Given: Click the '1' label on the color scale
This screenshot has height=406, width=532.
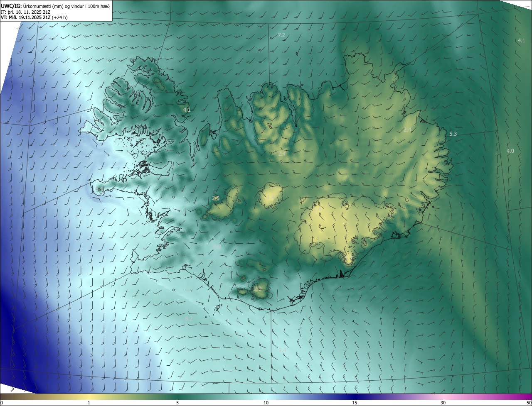Looking at the screenshot, I should coord(89,403).
